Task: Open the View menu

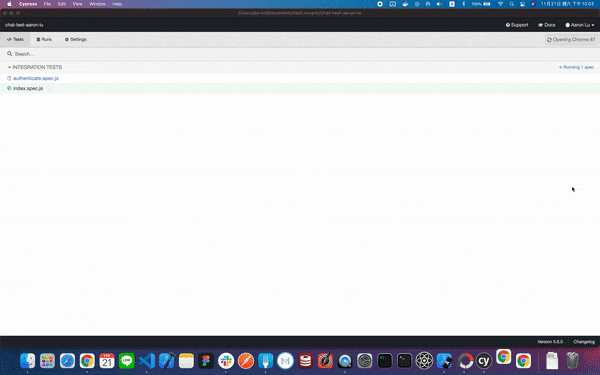Action: (x=77, y=4)
